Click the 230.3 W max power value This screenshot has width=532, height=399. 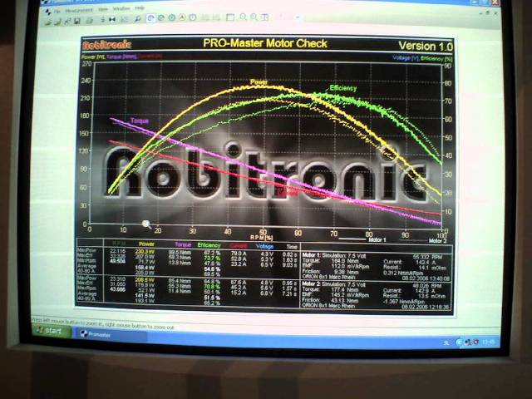click(x=145, y=252)
